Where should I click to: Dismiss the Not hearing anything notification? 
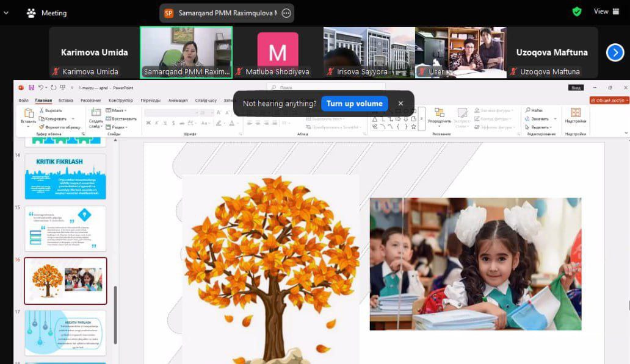400,104
